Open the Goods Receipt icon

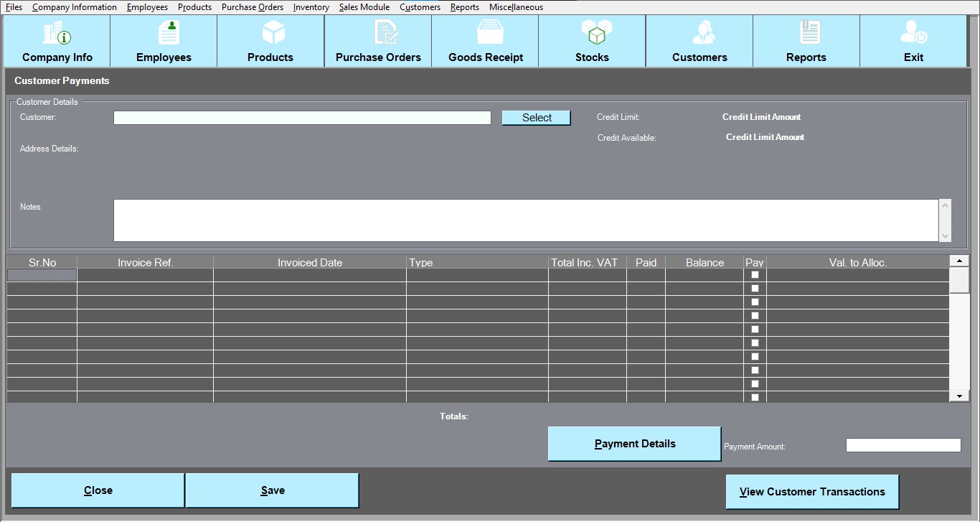[491, 33]
